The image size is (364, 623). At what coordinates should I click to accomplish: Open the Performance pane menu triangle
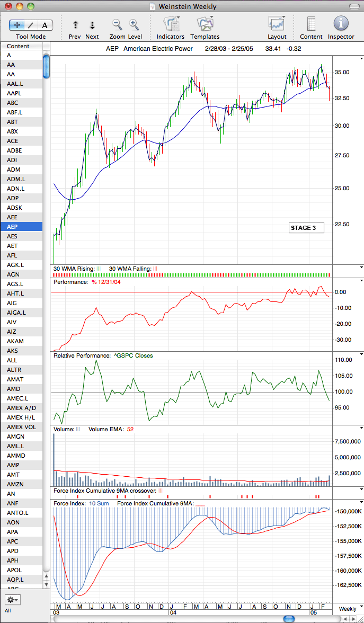361,281
